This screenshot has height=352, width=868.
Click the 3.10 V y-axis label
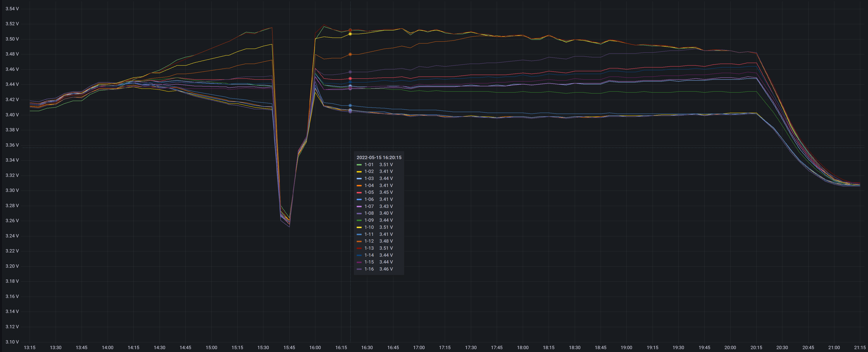[12, 342]
